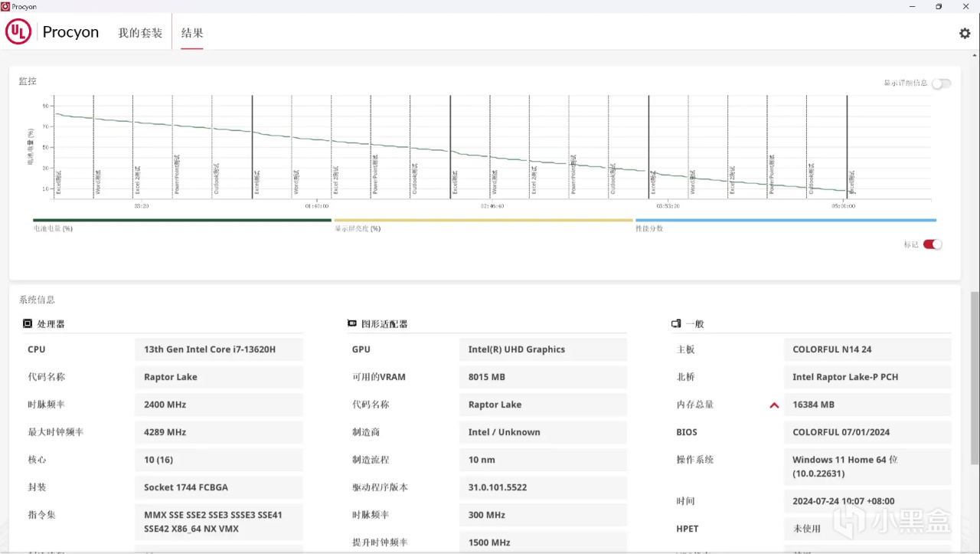Click the graphics card icon beside 图形适配器
980x554 pixels.
[x=352, y=324]
